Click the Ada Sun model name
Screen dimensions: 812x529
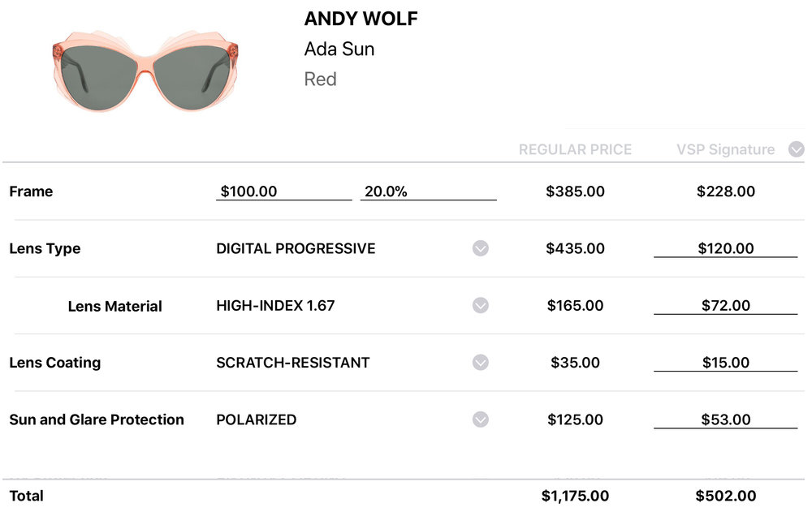tap(339, 49)
